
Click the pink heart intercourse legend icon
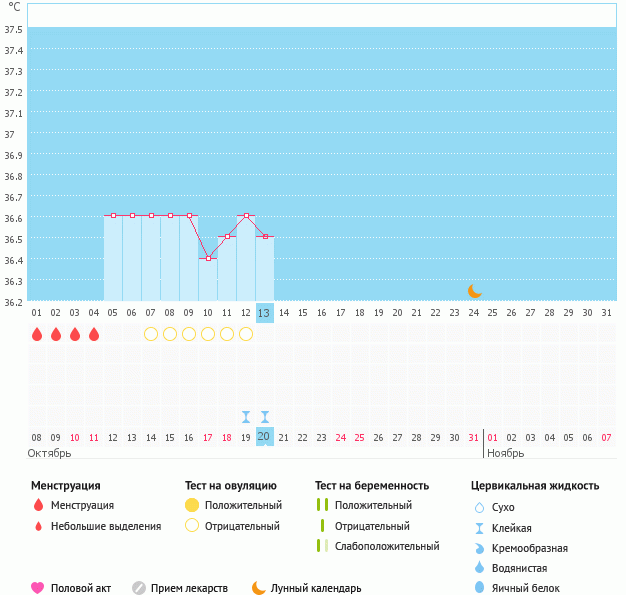[38, 588]
